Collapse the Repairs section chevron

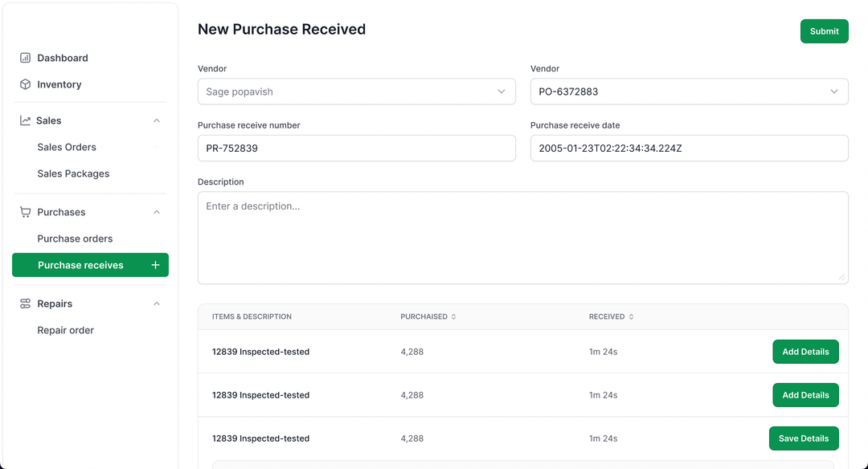157,304
